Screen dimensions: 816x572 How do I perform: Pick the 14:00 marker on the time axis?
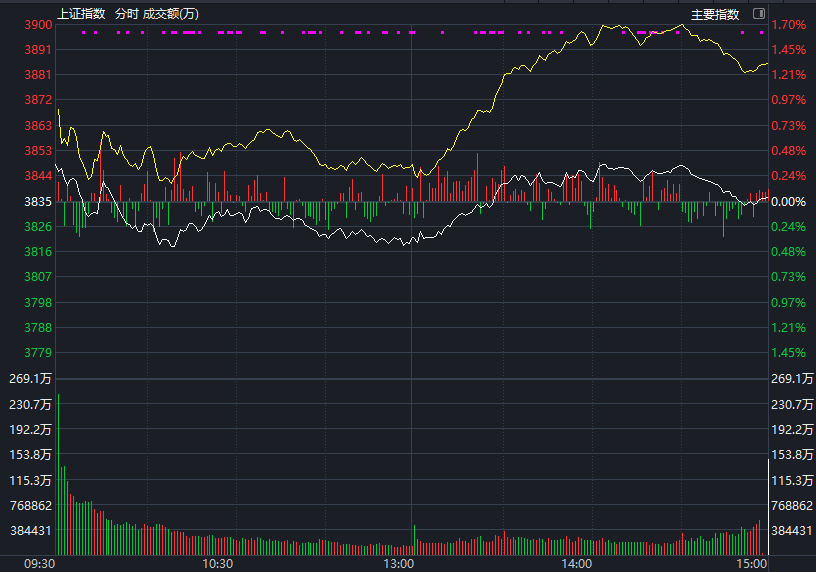click(576, 564)
